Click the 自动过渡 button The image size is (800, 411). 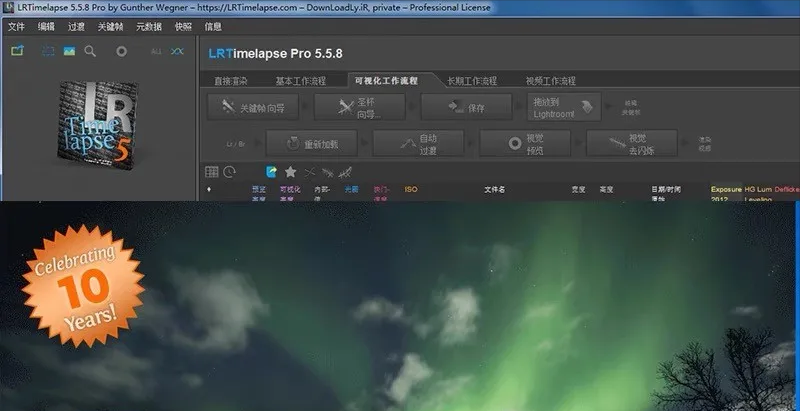(x=418, y=144)
